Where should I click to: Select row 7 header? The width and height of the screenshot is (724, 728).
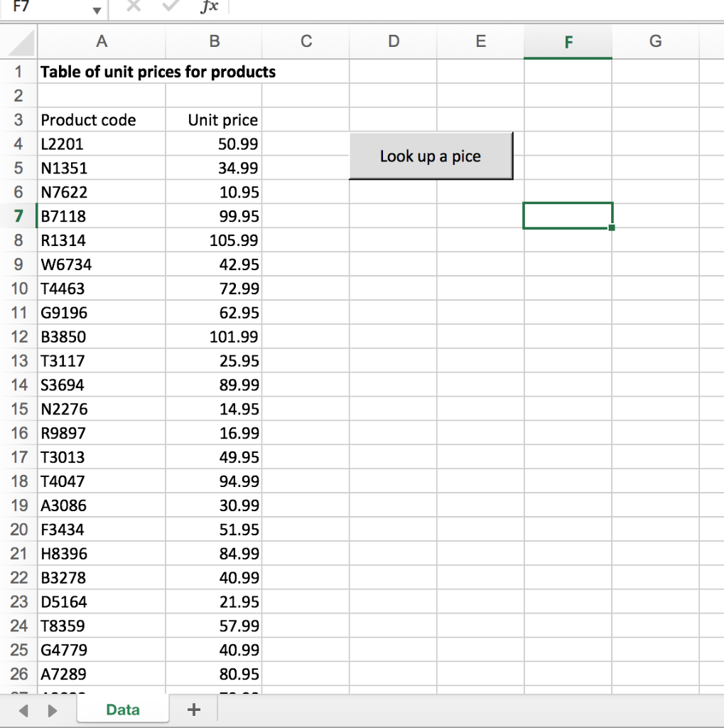18,216
